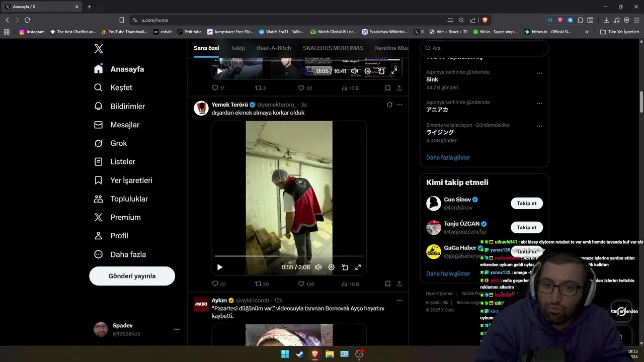Viewport: 644px width, 362px height.
Task: Open options for Sink trend
Action: pos(539,73)
